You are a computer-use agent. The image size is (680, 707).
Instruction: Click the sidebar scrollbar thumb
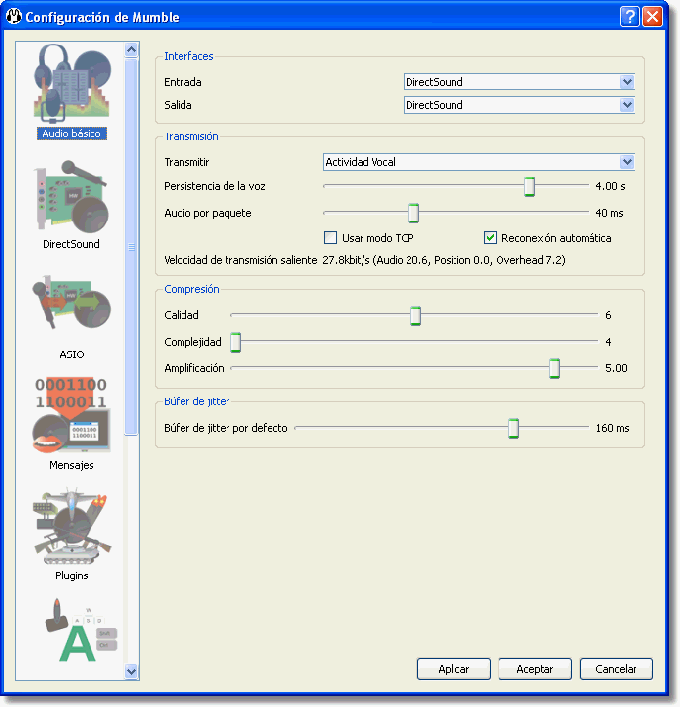pos(131,247)
